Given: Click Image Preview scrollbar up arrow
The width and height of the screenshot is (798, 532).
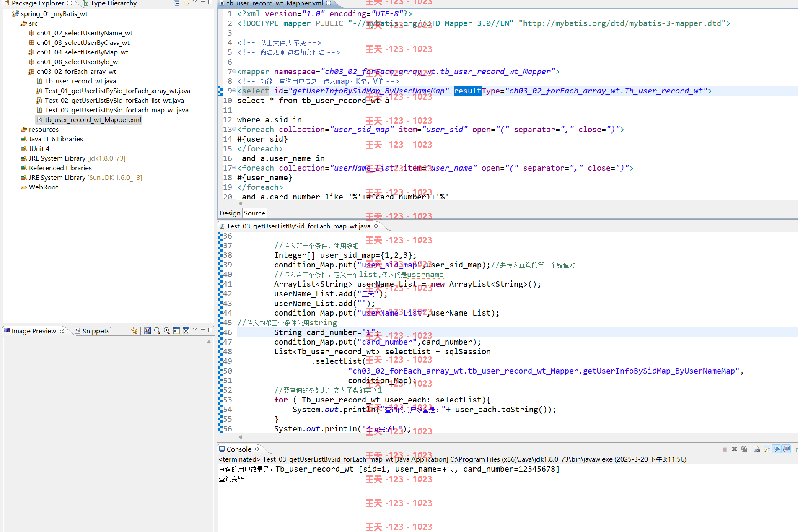Looking at the screenshot, I should (x=209, y=342).
